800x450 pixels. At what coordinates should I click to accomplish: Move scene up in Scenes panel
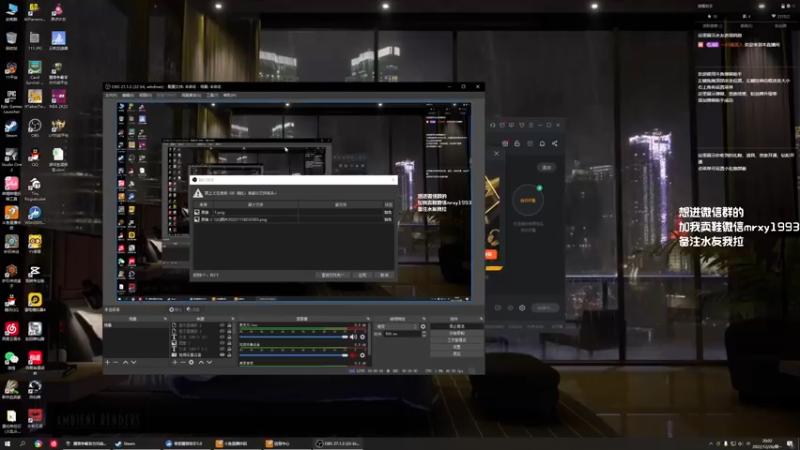point(125,362)
